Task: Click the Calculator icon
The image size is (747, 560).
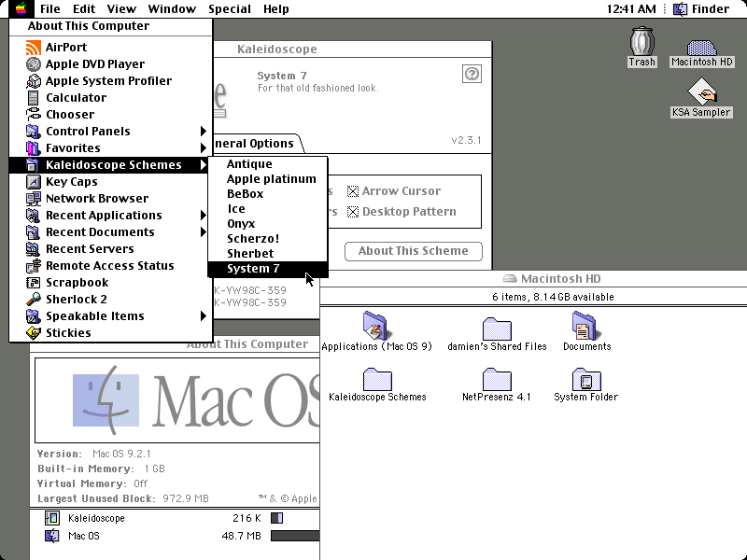Action: pos(33,98)
